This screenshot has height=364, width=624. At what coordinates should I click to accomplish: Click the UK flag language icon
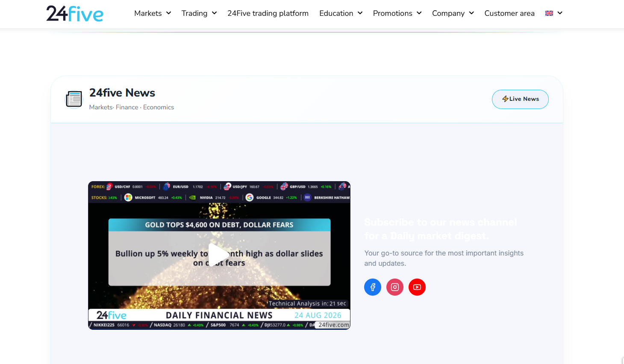(x=549, y=13)
